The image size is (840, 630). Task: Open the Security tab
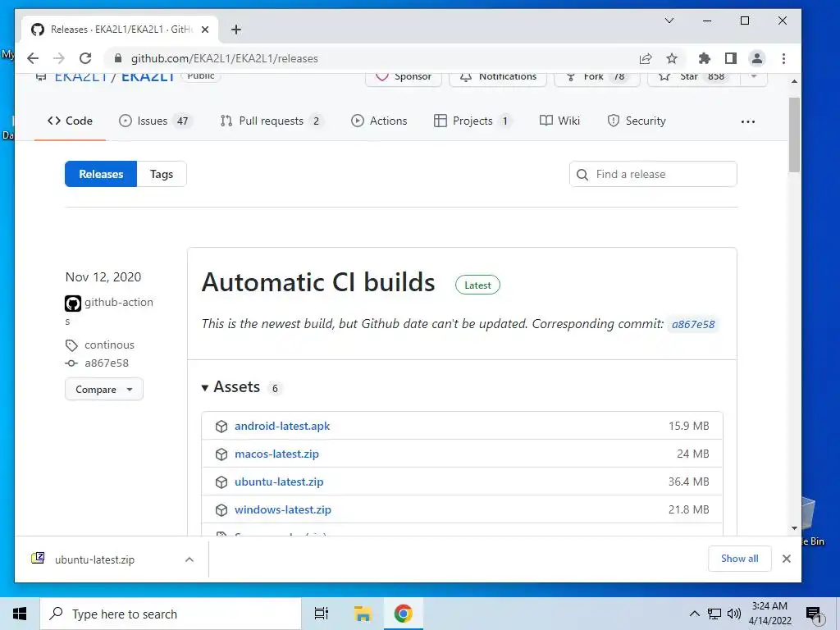pyautogui.click(x=637, y=121)
